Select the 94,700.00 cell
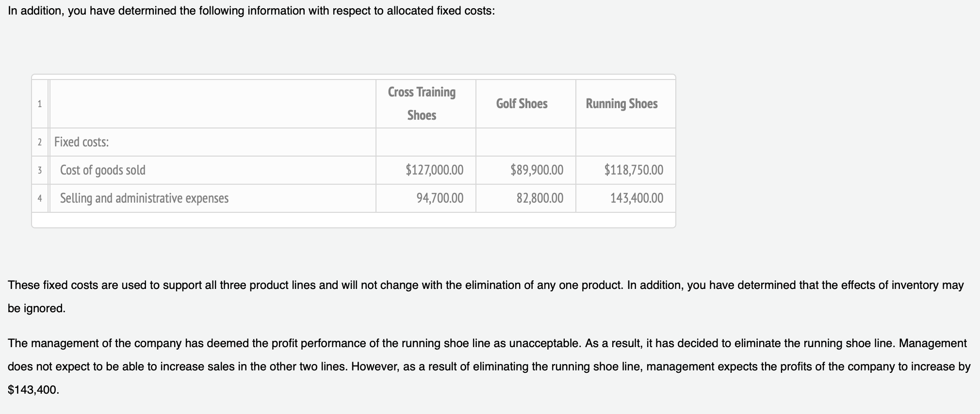The width and height of the screenshot is (980, 414). (425, 198)
